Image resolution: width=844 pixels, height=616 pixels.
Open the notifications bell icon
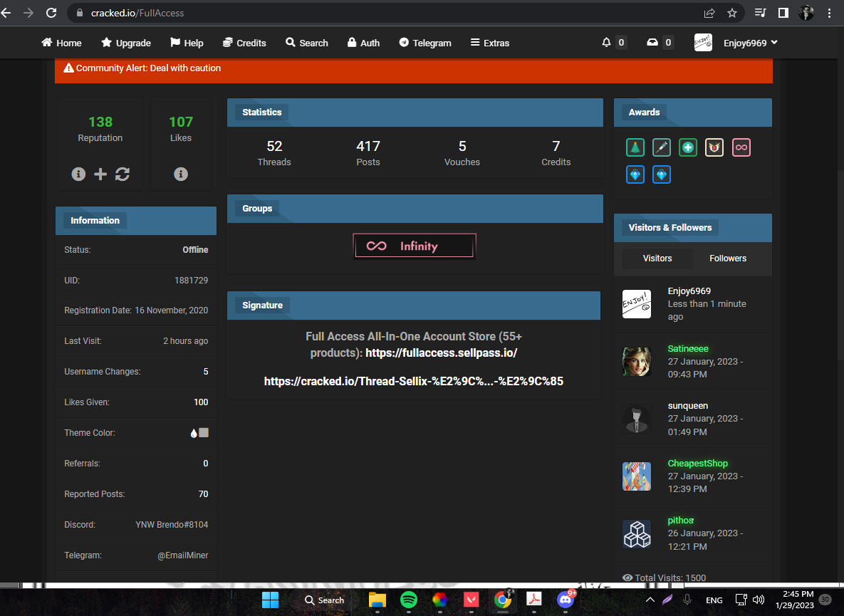[x=607, y=43]
